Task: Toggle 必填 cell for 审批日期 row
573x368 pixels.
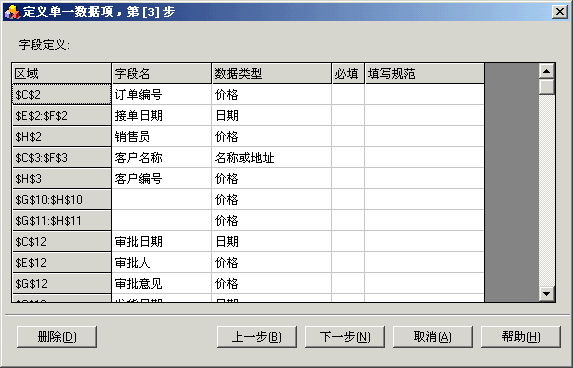Action: tap(348, 242)
